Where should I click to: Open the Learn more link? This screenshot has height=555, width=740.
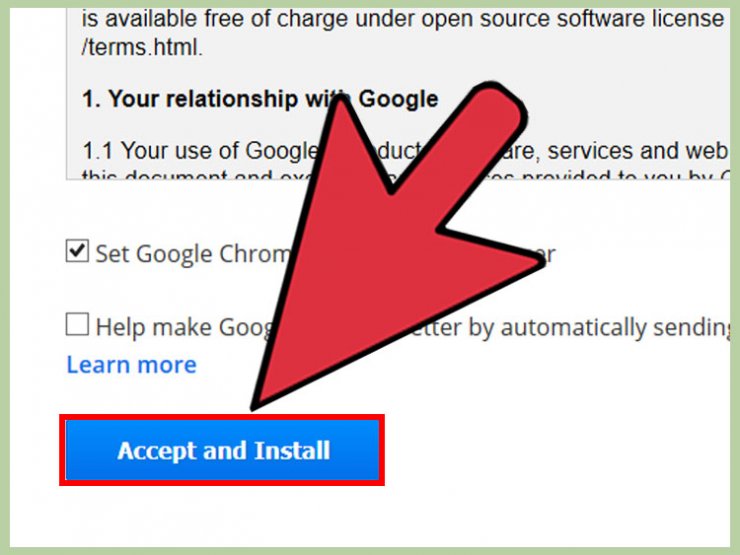coord(132,364)
